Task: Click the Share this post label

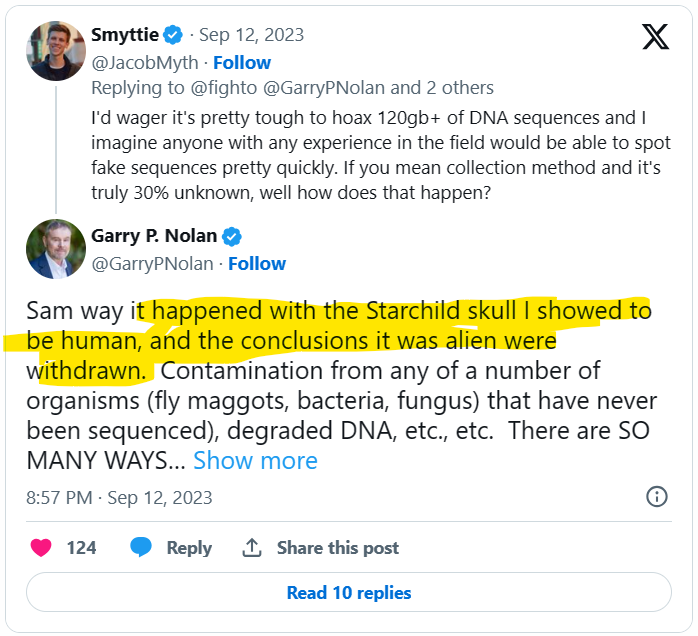Action: pyautogui.click(x=337, y=548)
